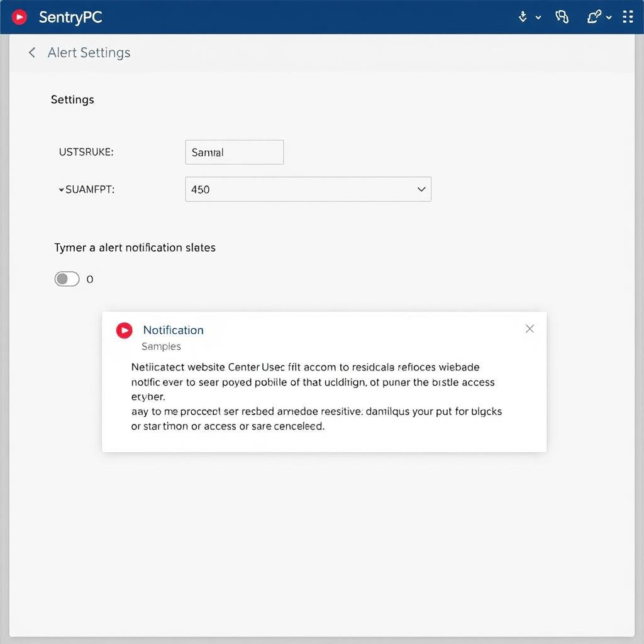Click the small arrow before SUANFPT label
Image resolution: width=644 pixels, height=644 pixels.
[61, 190]
